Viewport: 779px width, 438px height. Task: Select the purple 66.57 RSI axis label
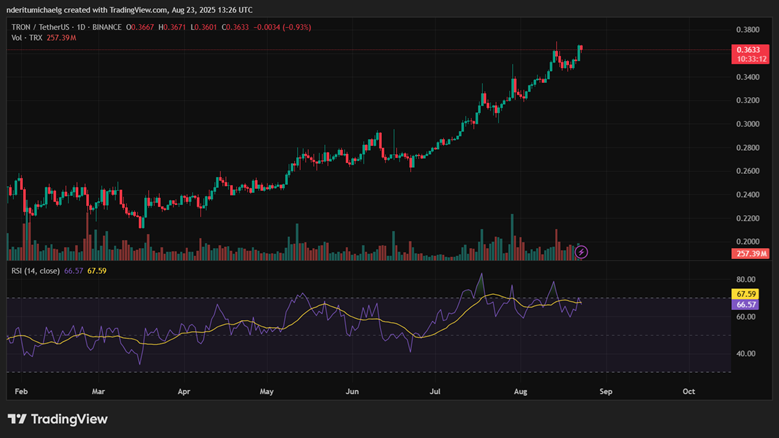(x=746, y=305)
